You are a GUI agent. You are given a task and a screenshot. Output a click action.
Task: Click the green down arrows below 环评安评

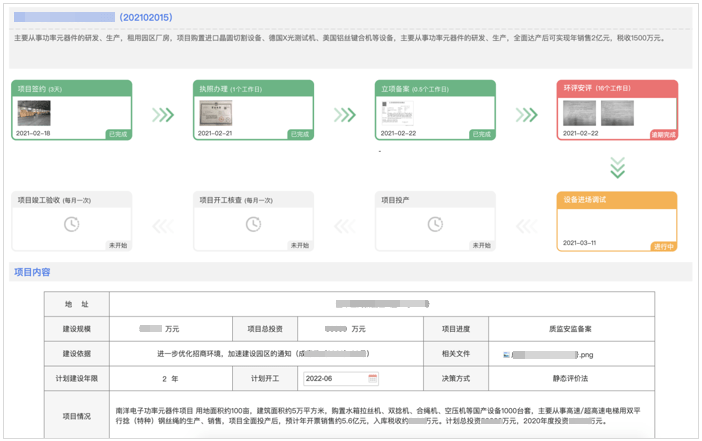click(617, 166)
